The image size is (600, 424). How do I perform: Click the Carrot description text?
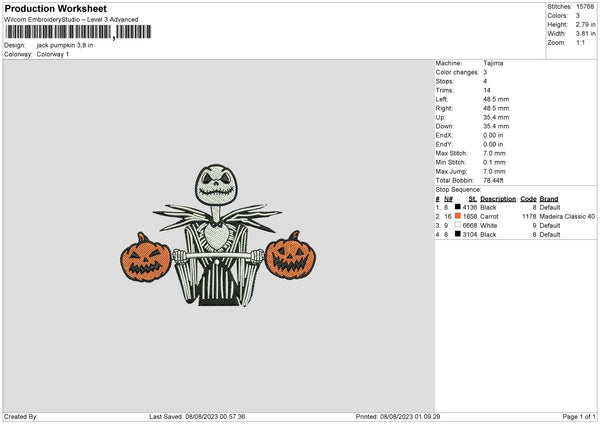pos(489,217)
